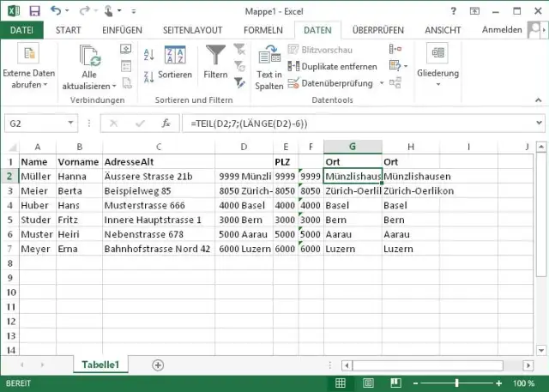Click the Anmelden sign-in link
The height and width of the screenshot is (392, 549).
click(x=502, y=30)
